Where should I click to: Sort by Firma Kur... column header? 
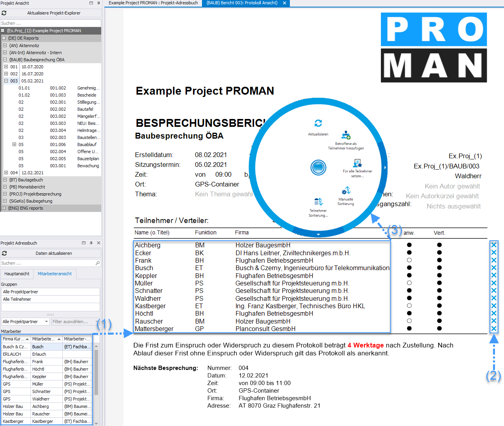pyautogui.click(x=16, y=339)
